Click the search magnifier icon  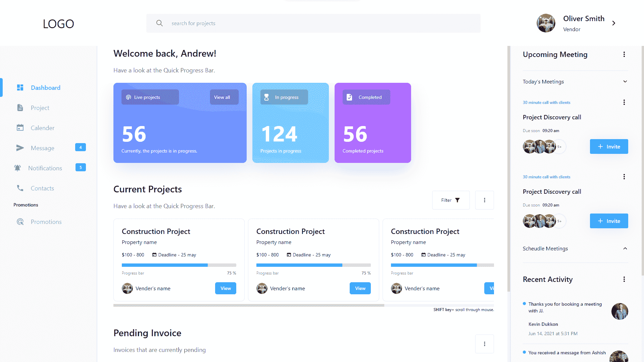159,23
